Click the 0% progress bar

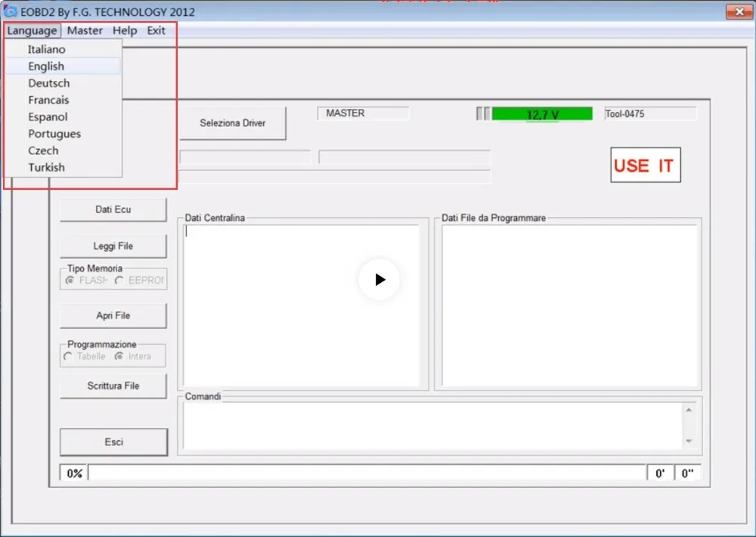[x=367, y=473]
